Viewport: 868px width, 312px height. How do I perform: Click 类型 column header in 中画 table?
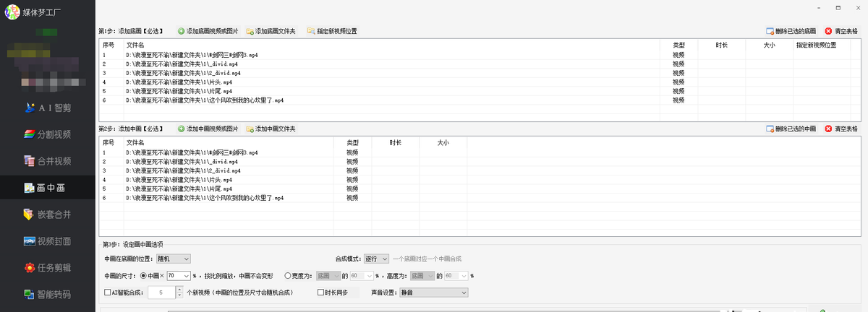[352, 143]
